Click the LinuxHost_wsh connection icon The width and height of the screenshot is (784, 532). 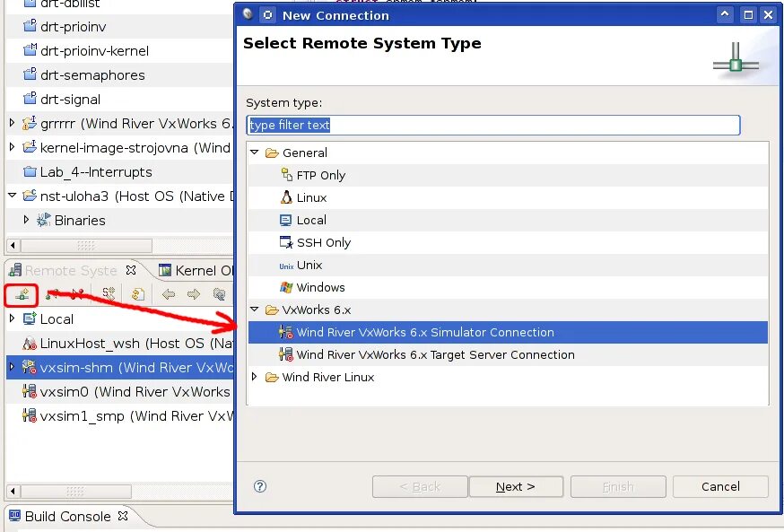tap(30, 343)
